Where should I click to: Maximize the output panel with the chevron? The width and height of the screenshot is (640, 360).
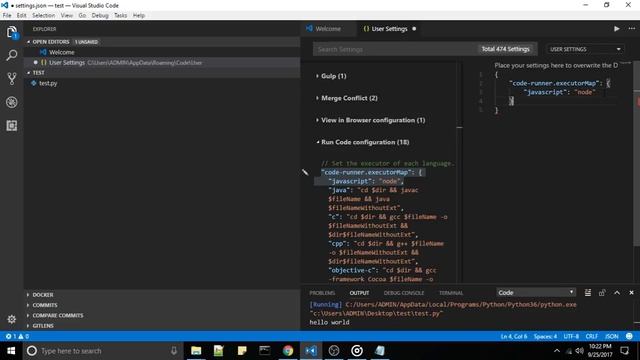pos(617,293)
